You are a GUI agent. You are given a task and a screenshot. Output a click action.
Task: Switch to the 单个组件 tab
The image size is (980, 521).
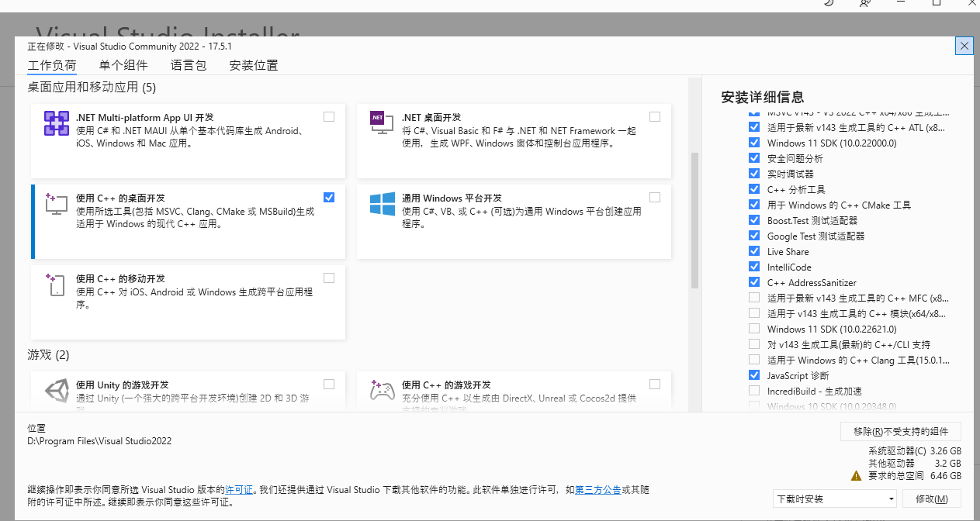[x=123, y=66]
